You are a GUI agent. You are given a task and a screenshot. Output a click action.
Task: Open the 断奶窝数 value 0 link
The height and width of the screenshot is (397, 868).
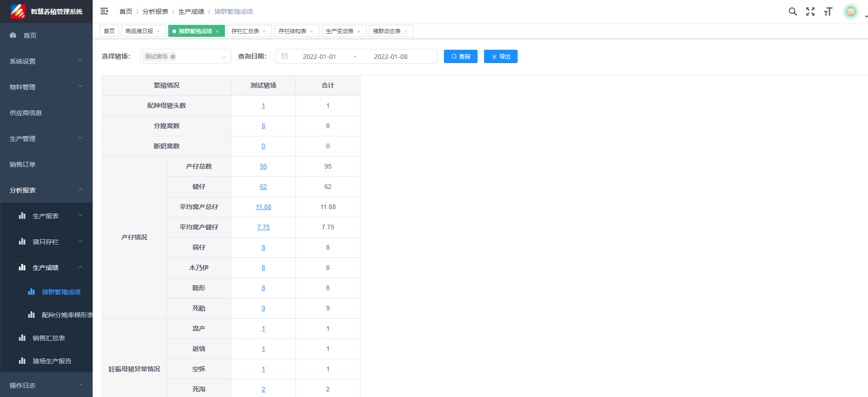click(x=263, y=146)
